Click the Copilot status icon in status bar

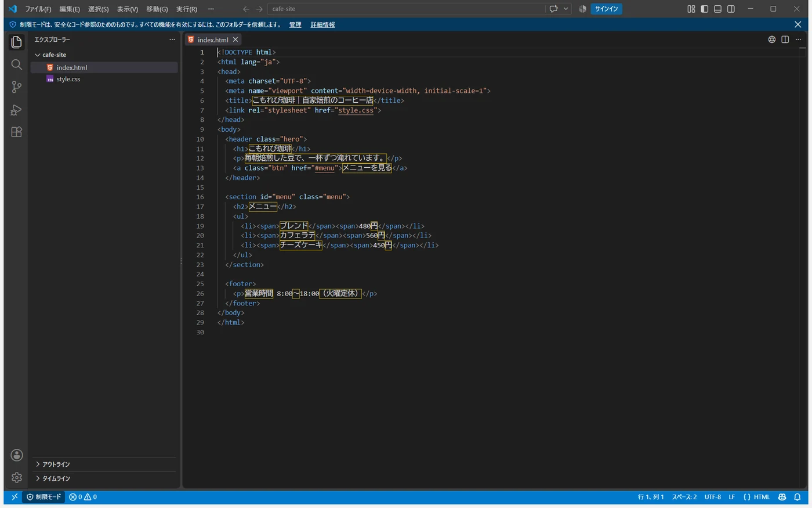pos(782,497)
